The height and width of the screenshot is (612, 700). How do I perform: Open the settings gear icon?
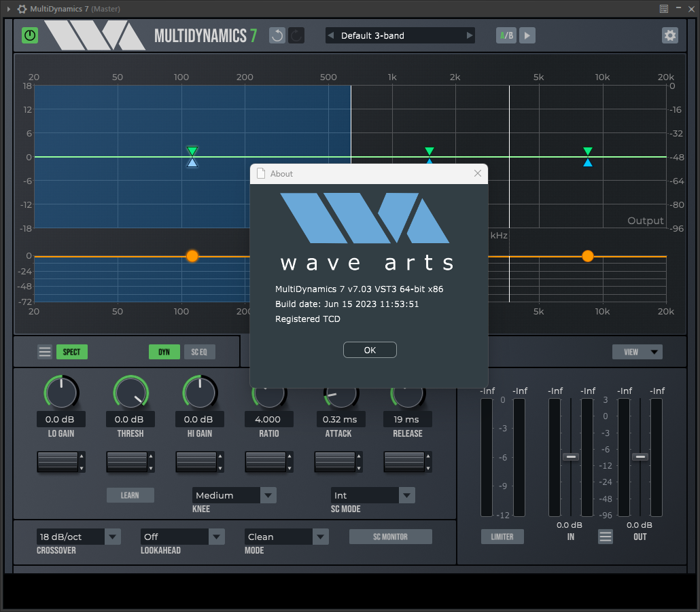click(670, 35)
